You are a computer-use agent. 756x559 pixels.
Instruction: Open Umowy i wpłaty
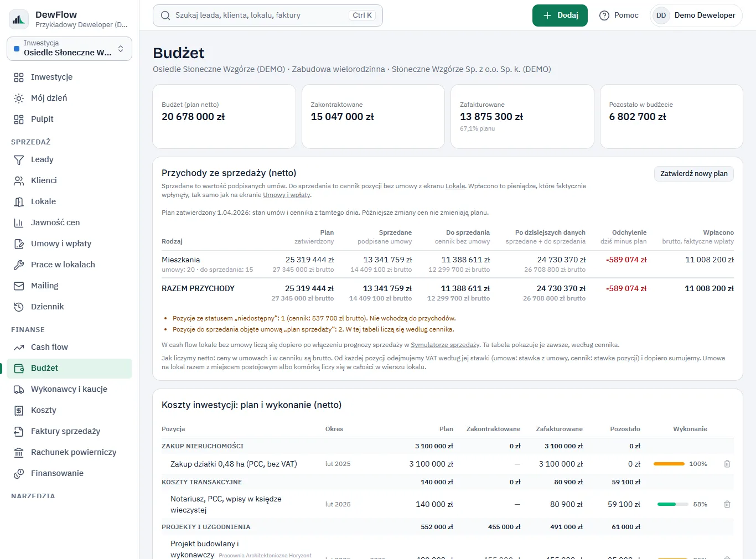69,244
